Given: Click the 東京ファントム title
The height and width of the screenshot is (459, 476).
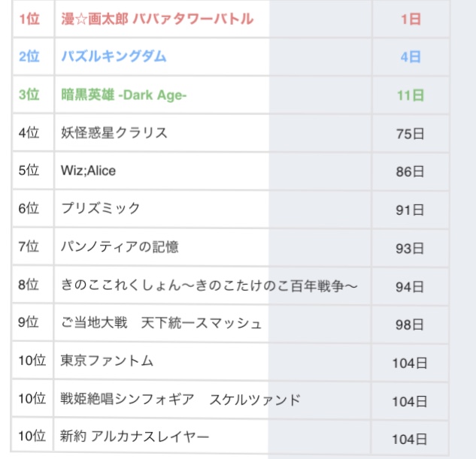Looking at the screenshot, I should pos(107,361).
